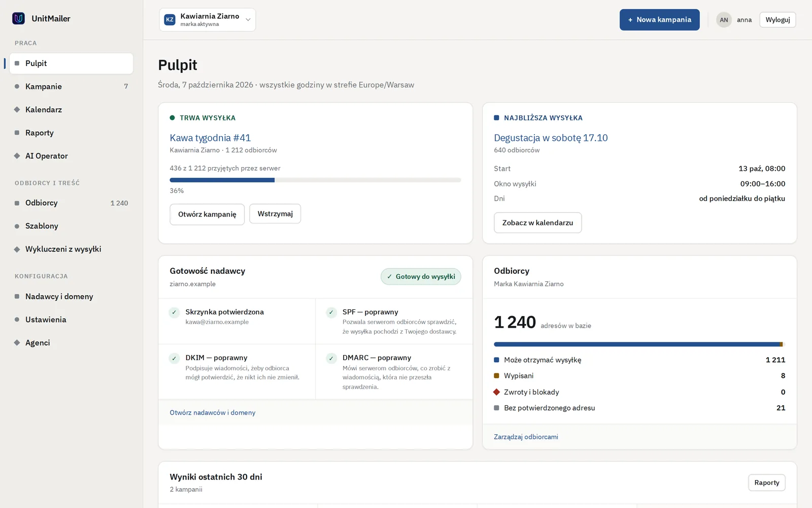Open Agenci in the sidebar

pos(71,342)
